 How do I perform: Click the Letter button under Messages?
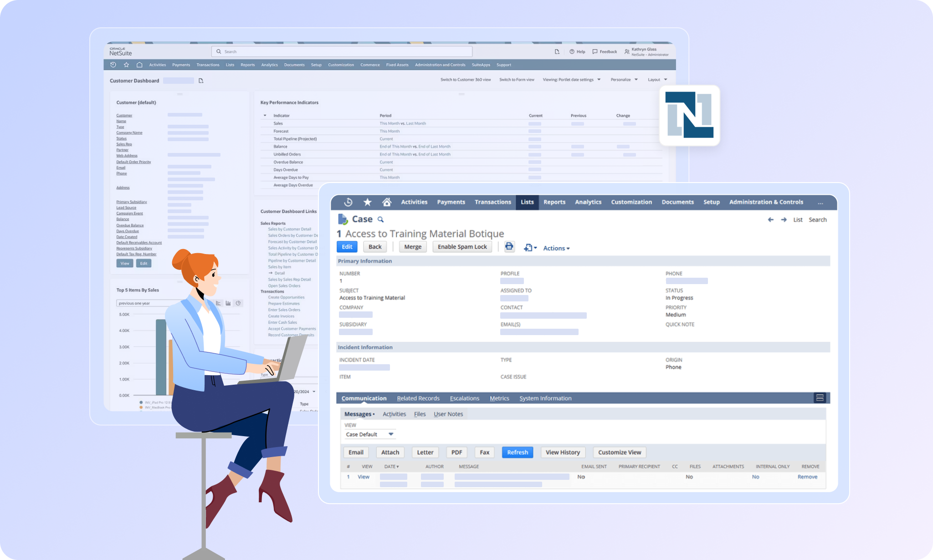(425, 453)
